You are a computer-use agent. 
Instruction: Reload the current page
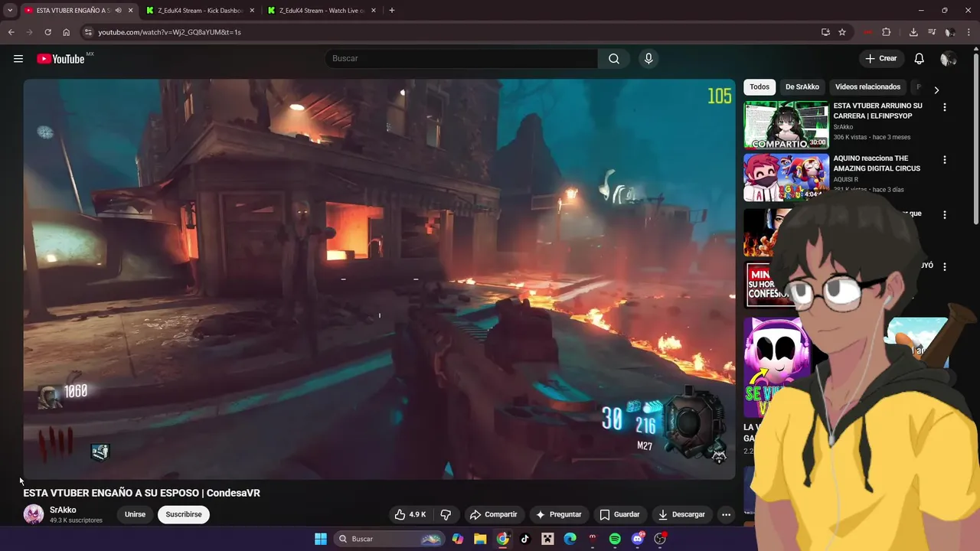coord(47,32)
